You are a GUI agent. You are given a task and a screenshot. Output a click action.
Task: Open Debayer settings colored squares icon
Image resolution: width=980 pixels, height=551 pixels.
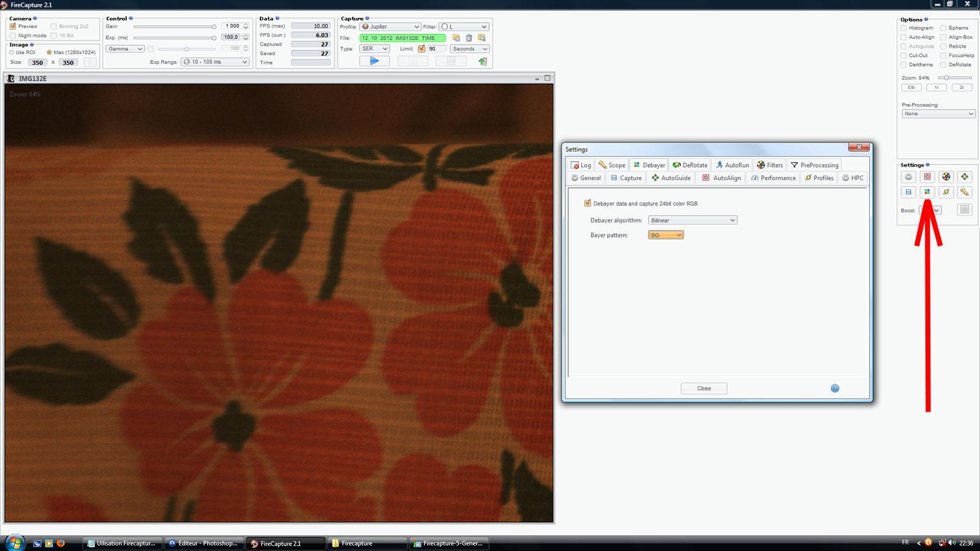927,192
